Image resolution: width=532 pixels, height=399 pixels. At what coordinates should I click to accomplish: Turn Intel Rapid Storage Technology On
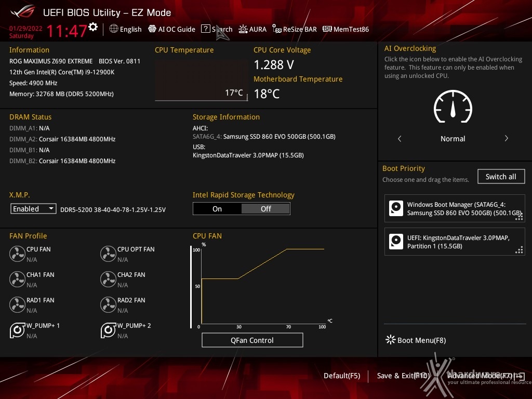coord(217,209)
